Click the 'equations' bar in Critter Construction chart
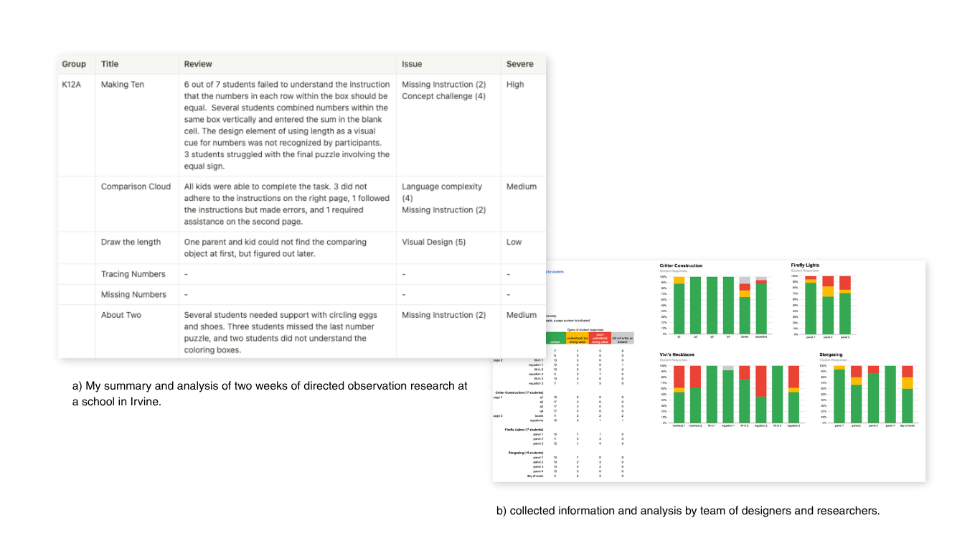Viewport: 980px width, 551px height. 761,306
